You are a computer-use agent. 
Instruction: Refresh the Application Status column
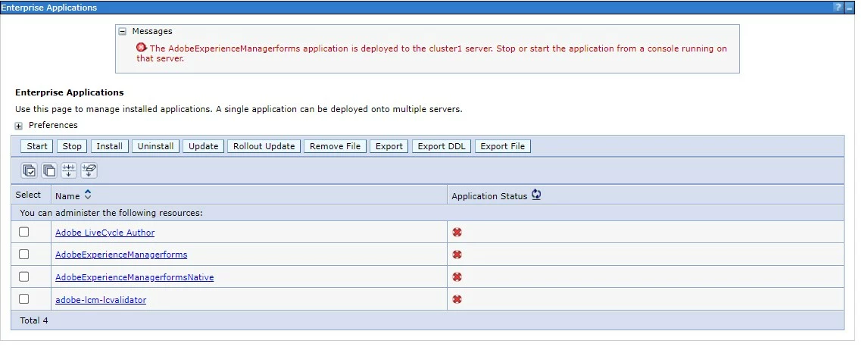coord(535,195)
